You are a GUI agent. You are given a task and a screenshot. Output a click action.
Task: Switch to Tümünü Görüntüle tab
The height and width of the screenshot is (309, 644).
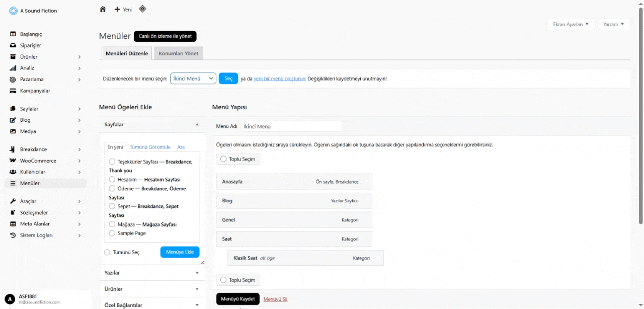click(150, 147)
